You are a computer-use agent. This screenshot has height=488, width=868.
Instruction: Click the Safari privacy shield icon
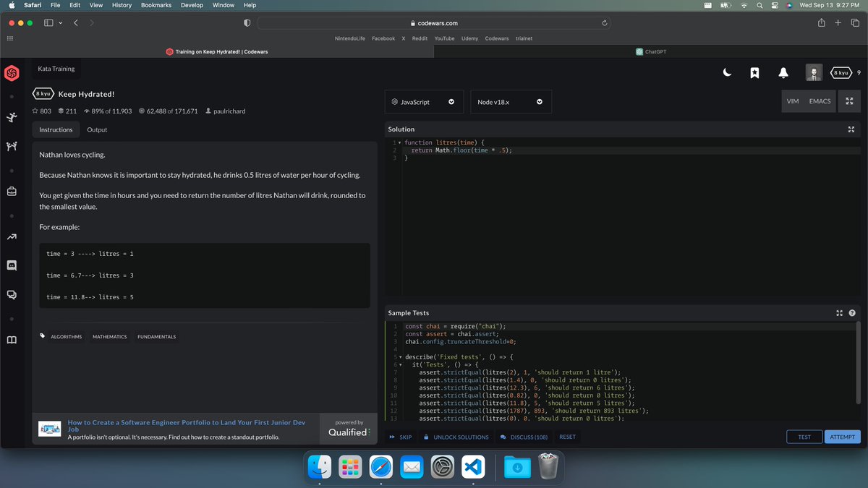click(247, 23)
